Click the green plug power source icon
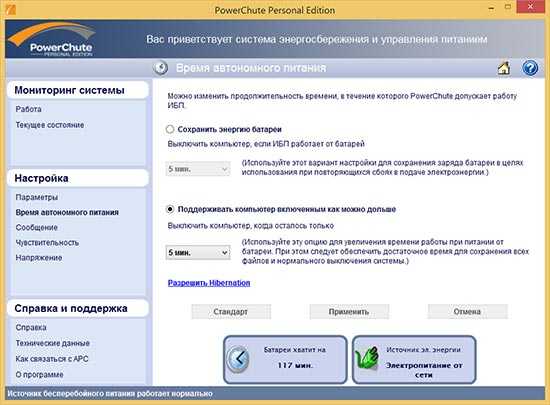550x405 pixels. point(367,358)
